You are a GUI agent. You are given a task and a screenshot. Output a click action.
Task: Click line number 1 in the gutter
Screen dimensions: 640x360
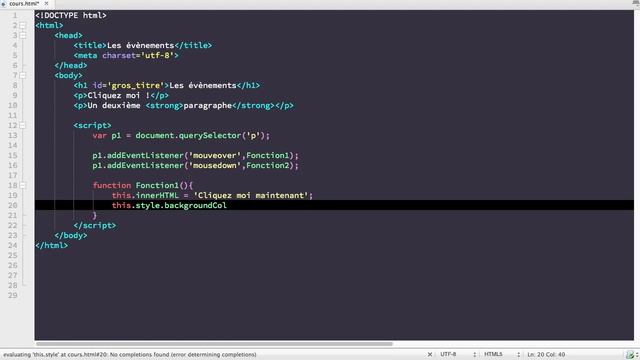15,16
